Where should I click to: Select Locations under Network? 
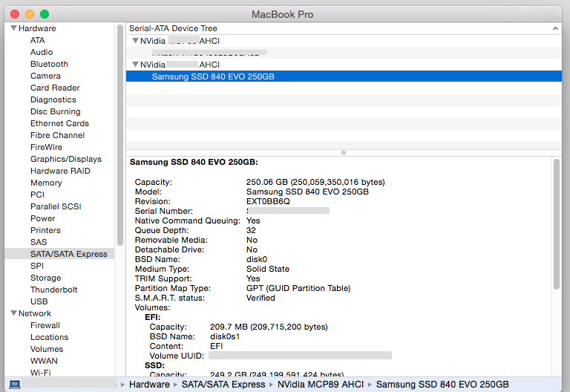49,337
